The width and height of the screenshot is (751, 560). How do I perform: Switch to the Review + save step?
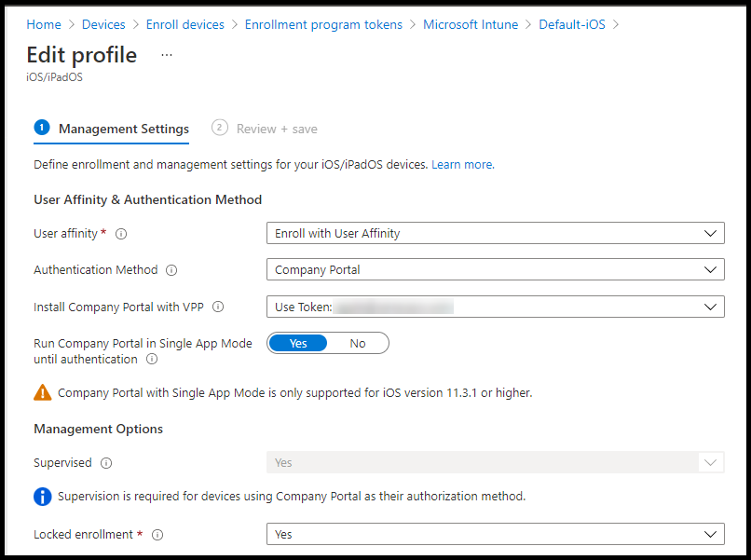pos(276,129)
